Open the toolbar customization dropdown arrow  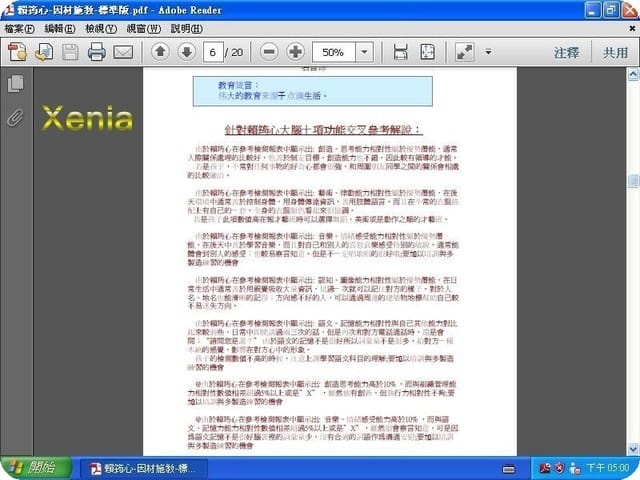(x=488, y=52)
